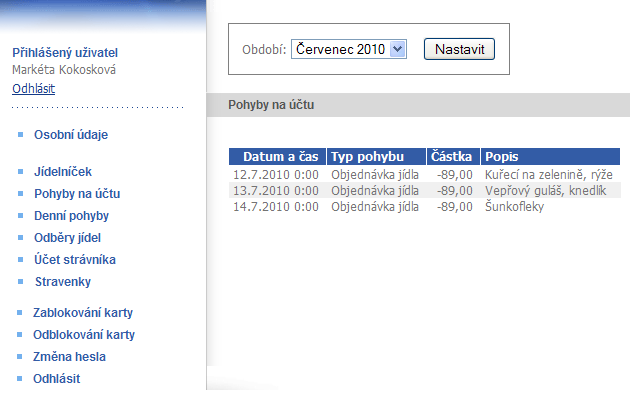Open Osobní údaje in the sidebar
This screenshot has height=400, width=640.
click(71, 135)
